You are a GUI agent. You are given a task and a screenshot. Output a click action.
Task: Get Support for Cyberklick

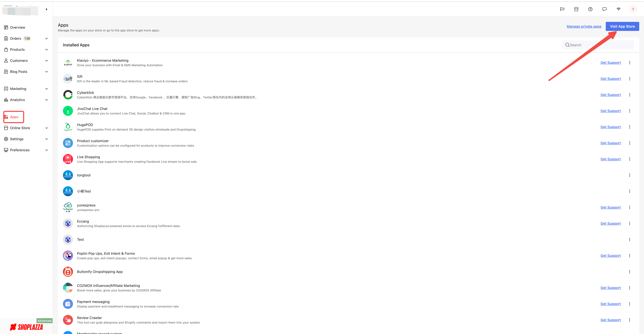(611, 95)
